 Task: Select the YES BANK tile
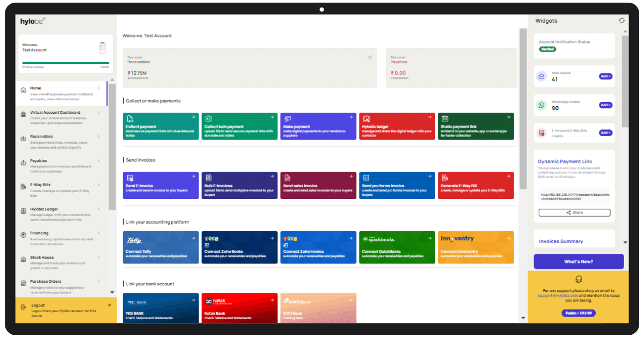pyautogui.click(x=160, y=308)
